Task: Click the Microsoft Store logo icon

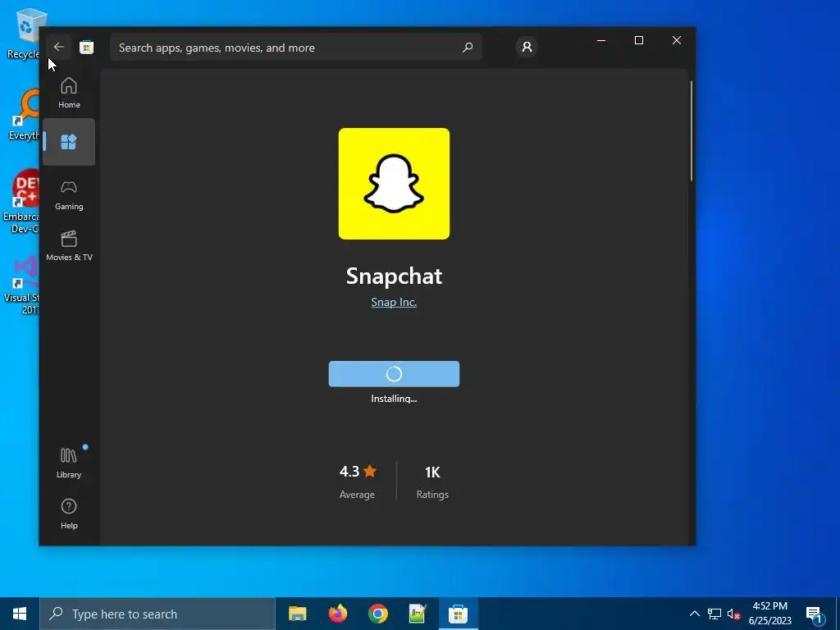Action: pos(86,47)
